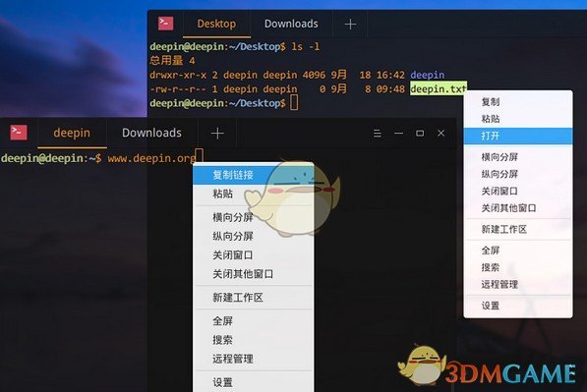
Task: Click the www.deepin.org text in the front terminal
Action: pyautogui.click(x=151, y=158)
